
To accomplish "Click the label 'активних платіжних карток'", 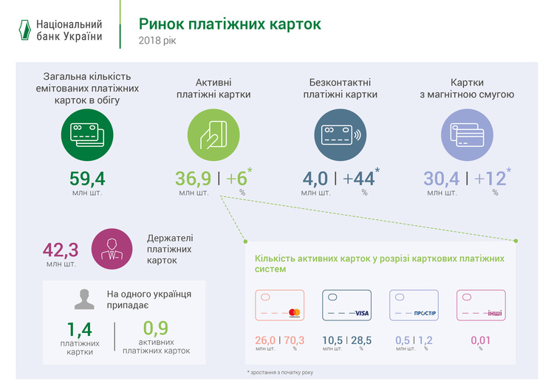I will point(156,346).
